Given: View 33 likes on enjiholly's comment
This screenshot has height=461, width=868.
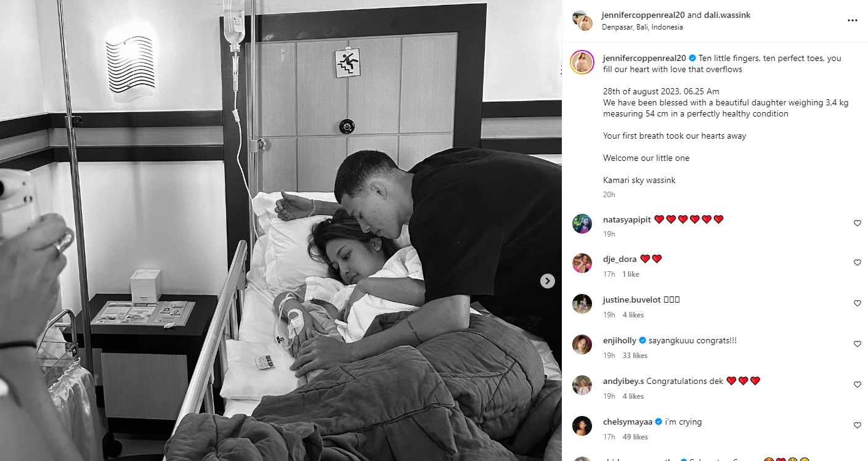Looking at the screenshot, I should [x=635, y=356].
